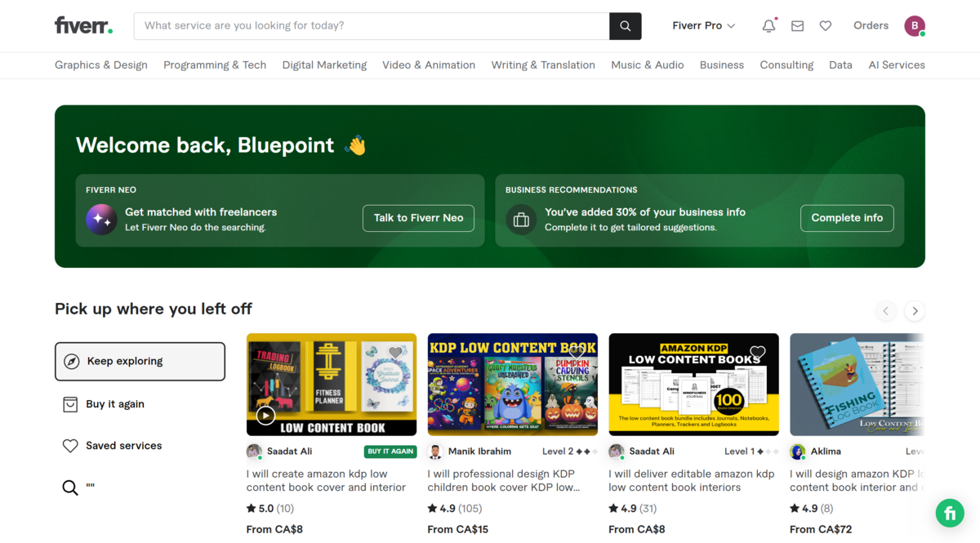Go to next carousel slide
This screenshot has height=543, width=980.
(915, 311)
